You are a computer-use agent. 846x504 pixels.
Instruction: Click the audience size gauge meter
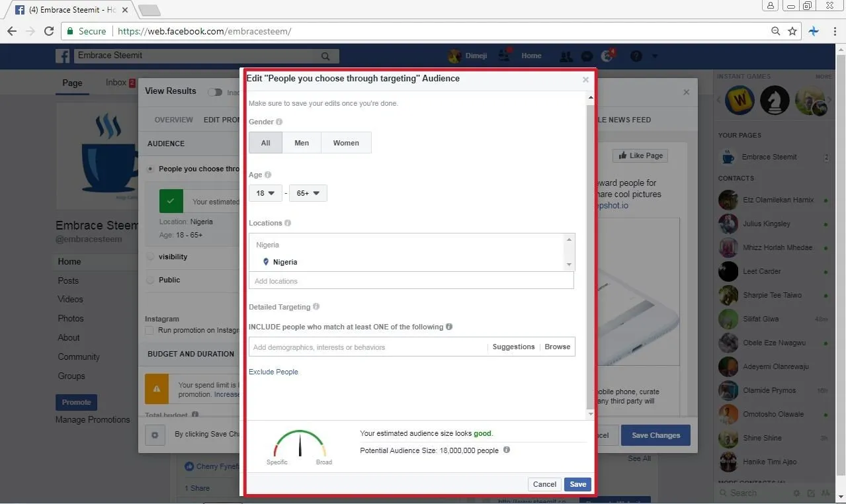pos(300,444)
